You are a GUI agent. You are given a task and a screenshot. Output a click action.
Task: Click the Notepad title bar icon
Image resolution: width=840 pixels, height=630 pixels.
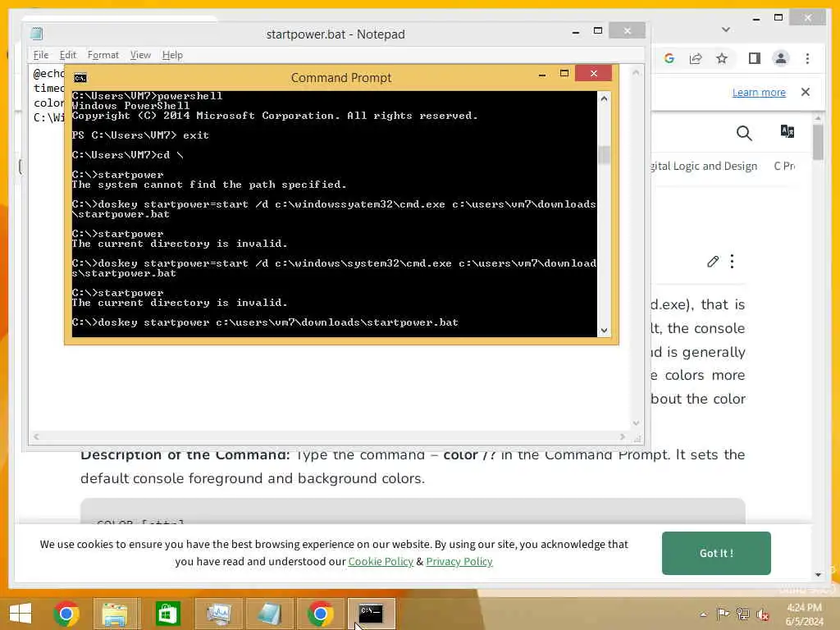36,34
